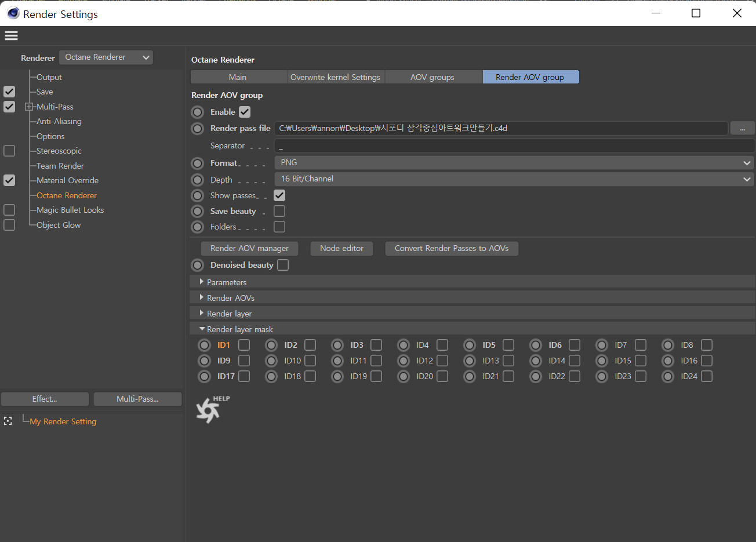
Task: Select Anti-Aliasing in the settings tree
Action: coord(59,122)
